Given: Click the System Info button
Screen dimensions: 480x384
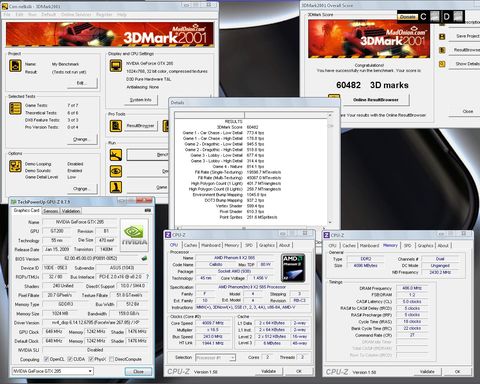Looking at the screenshot, I should pos(140,100).
